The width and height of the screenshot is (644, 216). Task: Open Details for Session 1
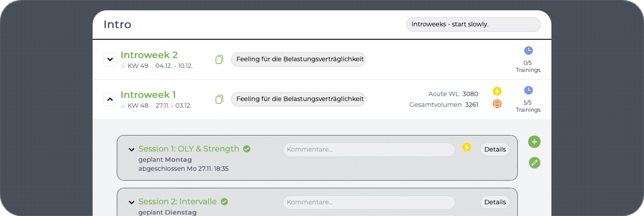[495, 149]
